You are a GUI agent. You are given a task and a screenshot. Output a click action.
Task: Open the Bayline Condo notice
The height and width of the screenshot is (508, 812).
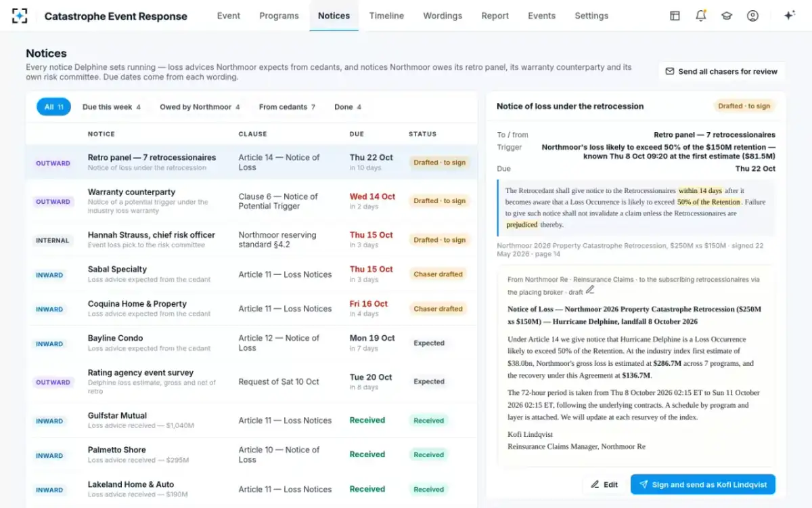(251, 343)
